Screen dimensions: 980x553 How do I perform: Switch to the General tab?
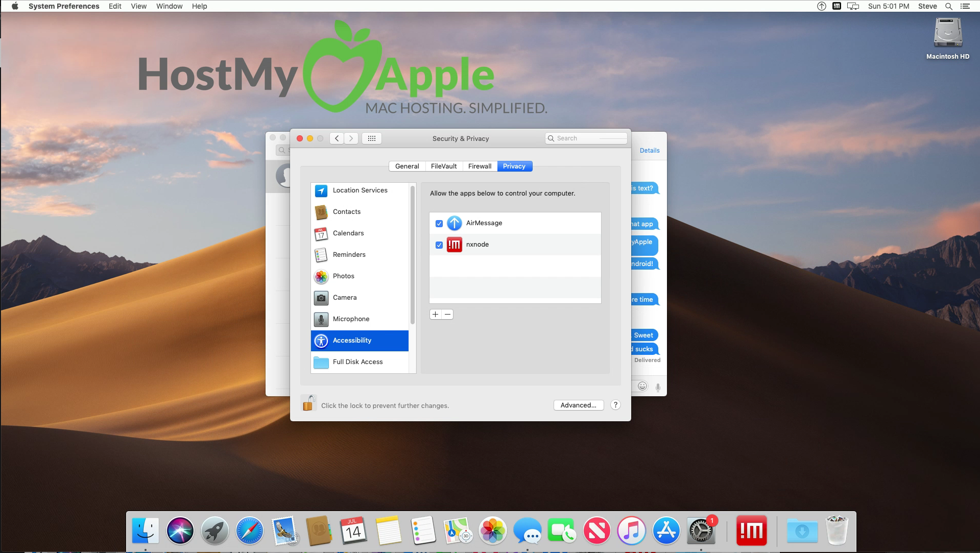(407, 166)
